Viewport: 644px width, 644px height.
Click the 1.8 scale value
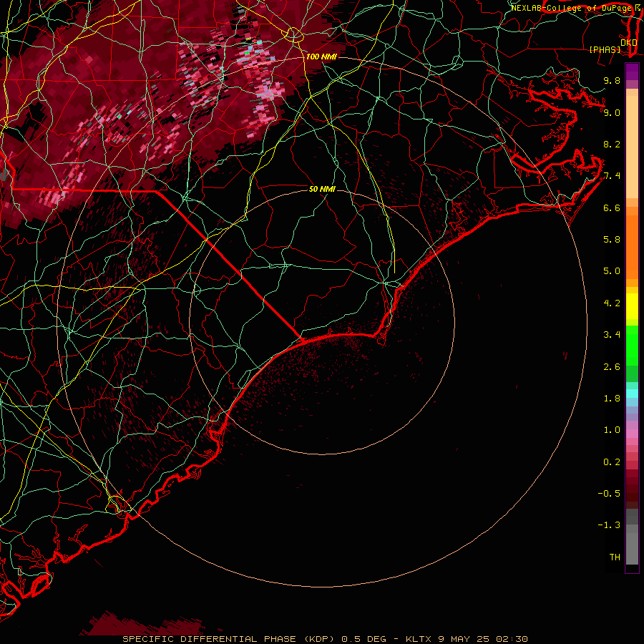612,399
